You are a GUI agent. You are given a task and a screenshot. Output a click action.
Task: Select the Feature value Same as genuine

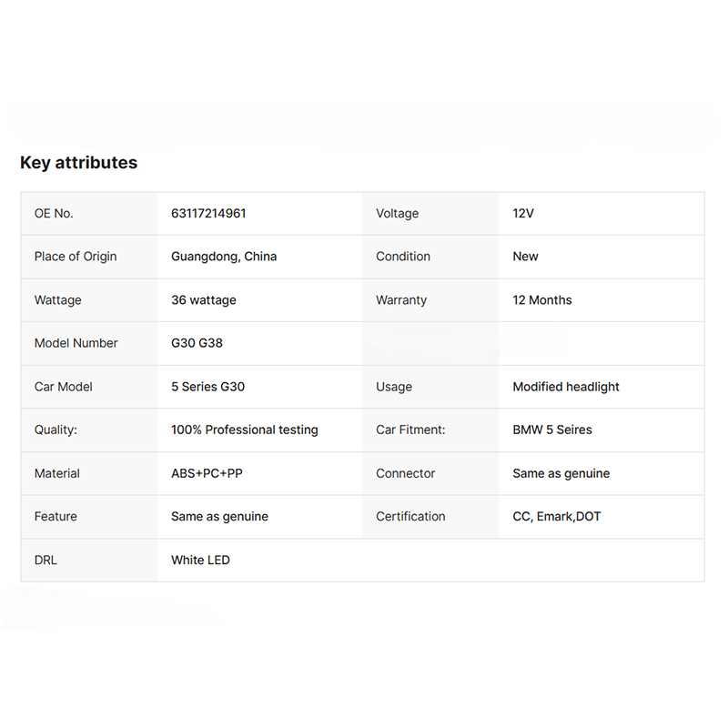(x=219, y=516)
